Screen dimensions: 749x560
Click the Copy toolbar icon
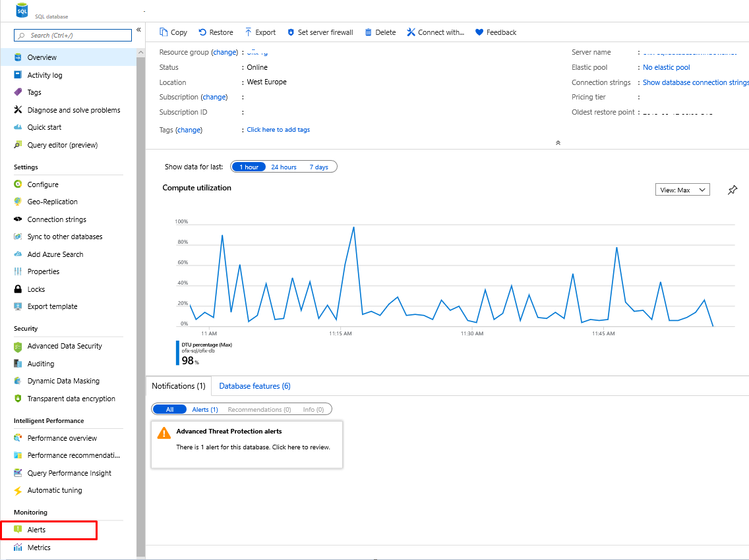pos(164,32)
